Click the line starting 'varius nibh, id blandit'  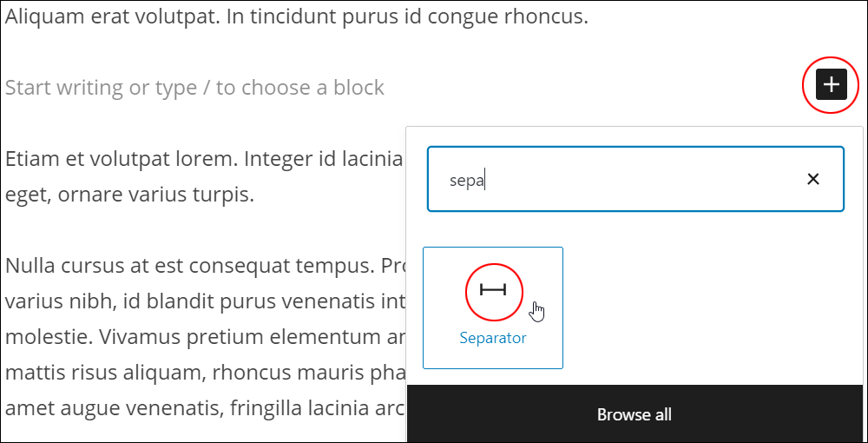point(205,302)
